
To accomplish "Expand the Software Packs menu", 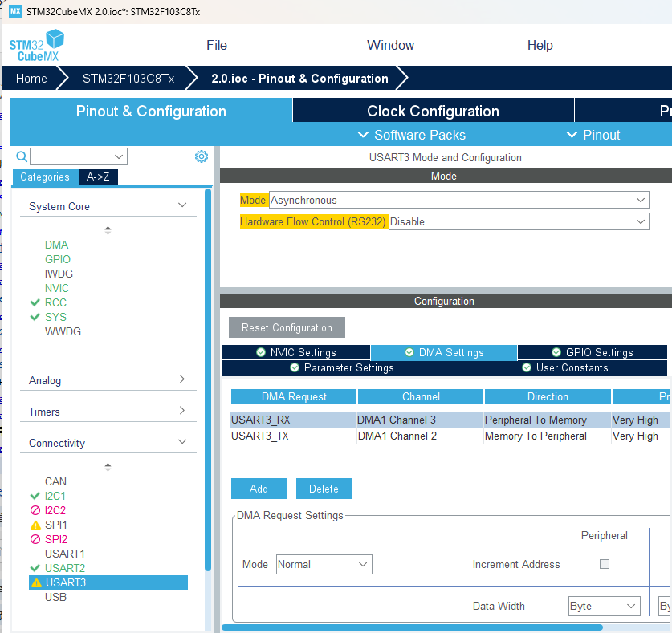I will click(411, 135).
